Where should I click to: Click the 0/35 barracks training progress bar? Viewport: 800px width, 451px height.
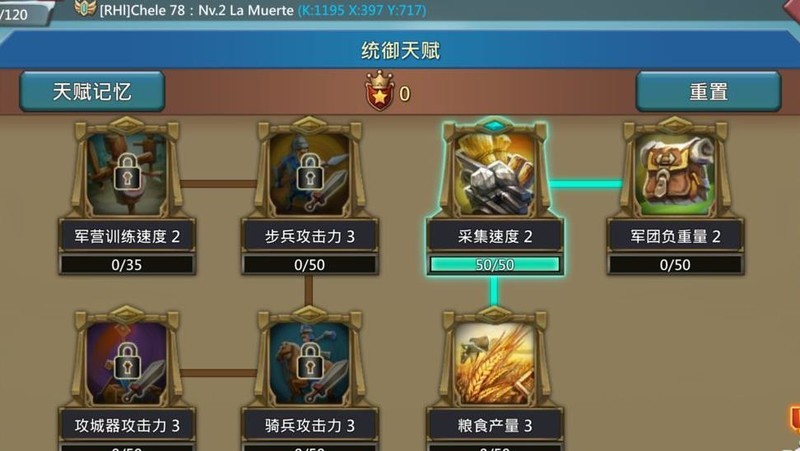coord(127,264)
